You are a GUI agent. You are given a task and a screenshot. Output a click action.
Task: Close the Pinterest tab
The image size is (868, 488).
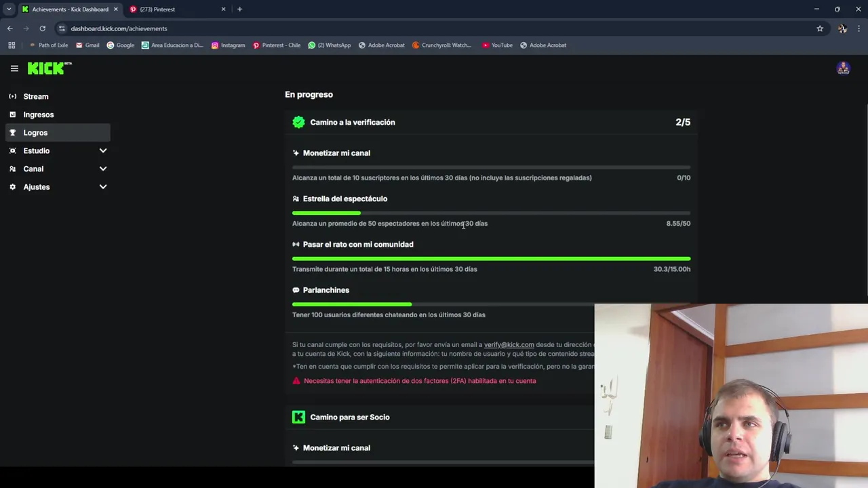click(x=223, y=9)
